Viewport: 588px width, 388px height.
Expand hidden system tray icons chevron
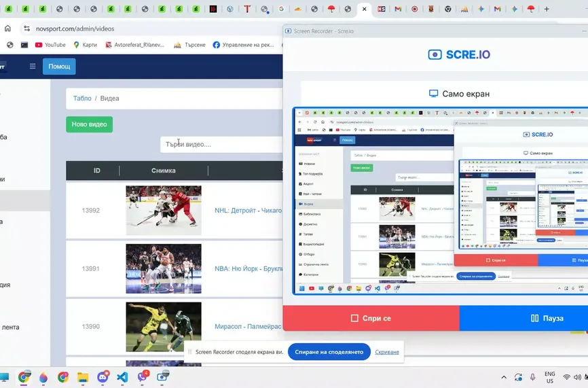tap(503, 376)
